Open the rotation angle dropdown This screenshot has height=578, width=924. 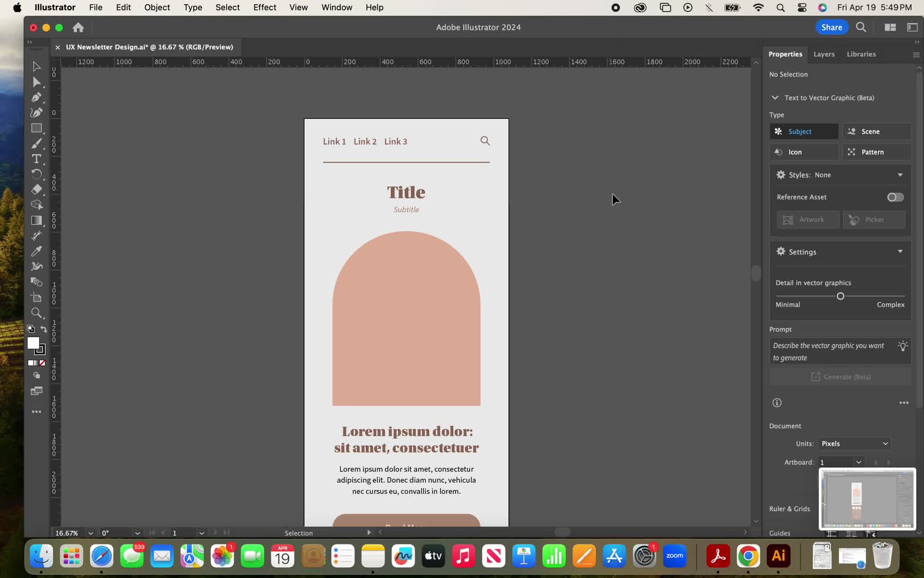coord(137,533)
